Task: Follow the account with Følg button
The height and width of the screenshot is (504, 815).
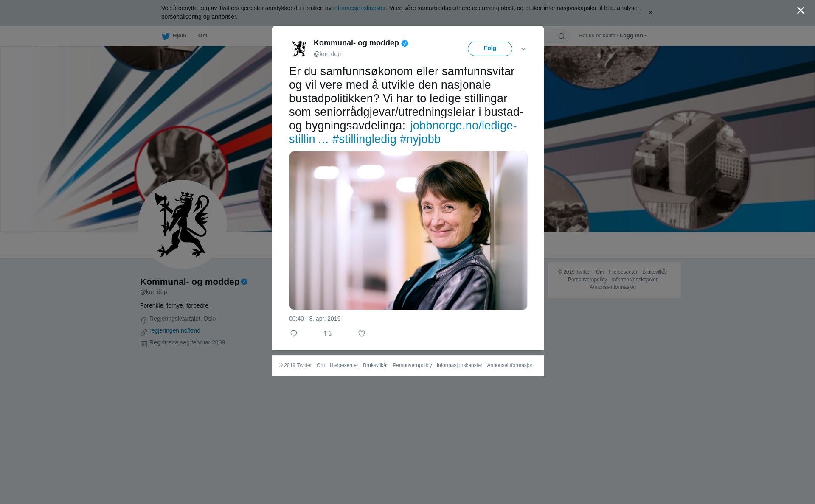Action: 490,48
